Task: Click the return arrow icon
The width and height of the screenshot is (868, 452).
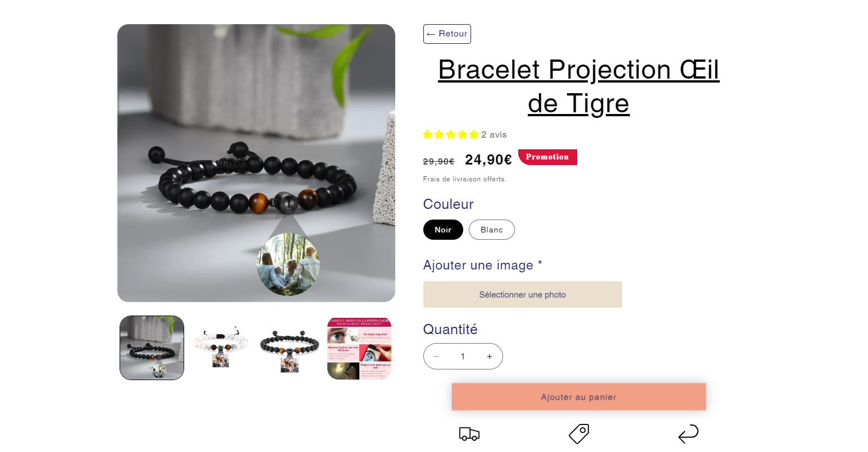Action: pos(688,434)
